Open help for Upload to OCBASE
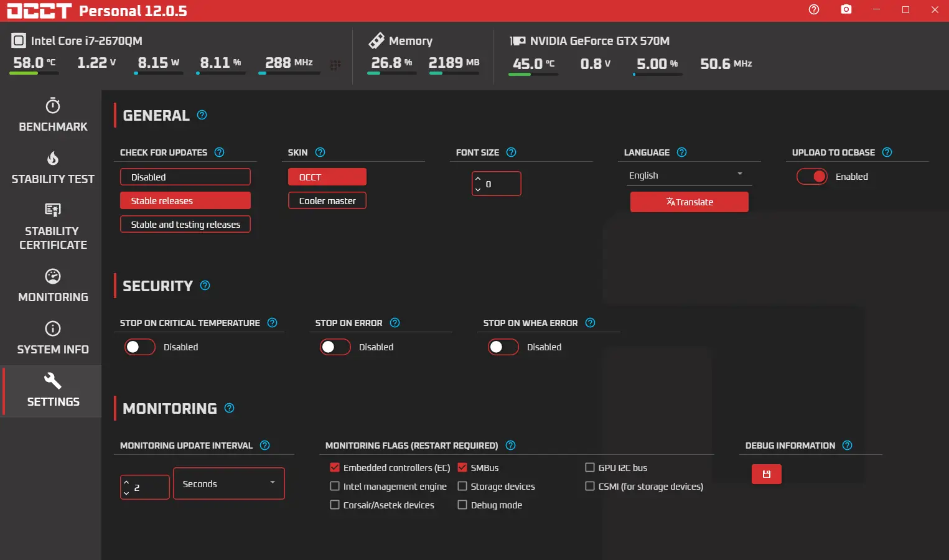The height and width of the screenshot is (560, 949). point(887,152)
